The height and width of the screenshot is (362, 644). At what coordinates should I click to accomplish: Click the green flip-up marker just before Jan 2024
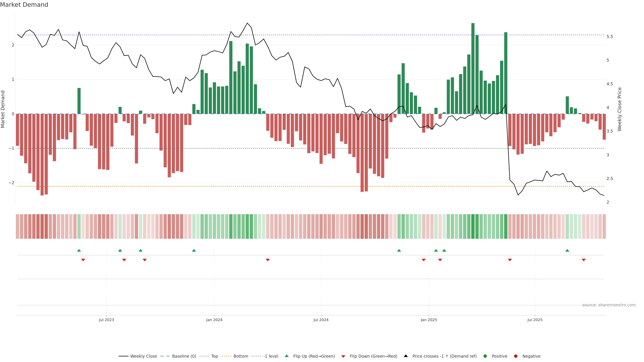click(x=194, y=250)
